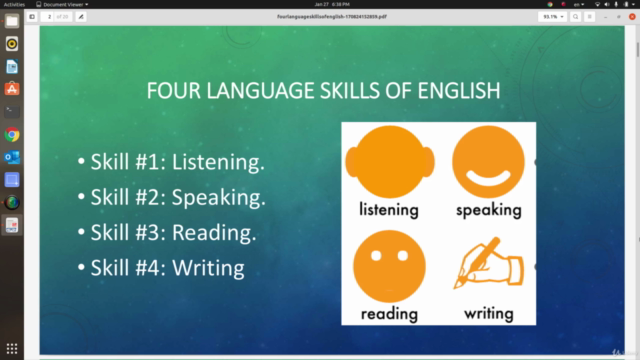Viewport: 640px width, 360px height.
Task: Open the annotation pencil tool
Action: click(81, 17)
